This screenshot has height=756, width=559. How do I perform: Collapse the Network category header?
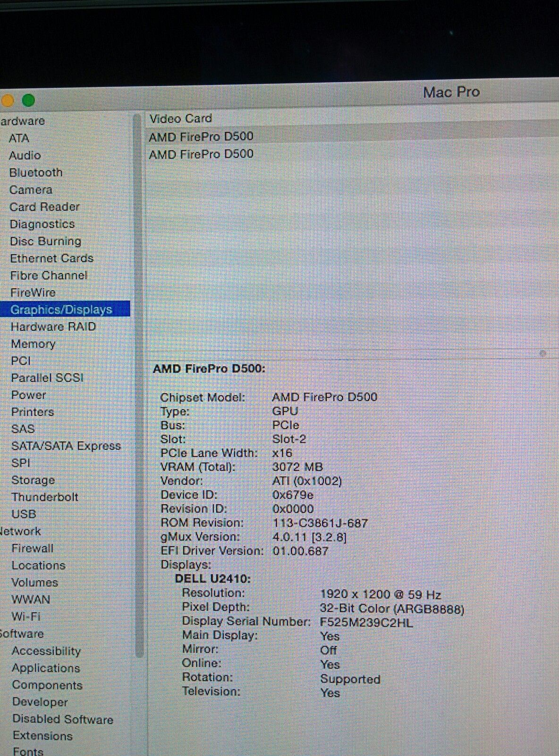point(20,531)
